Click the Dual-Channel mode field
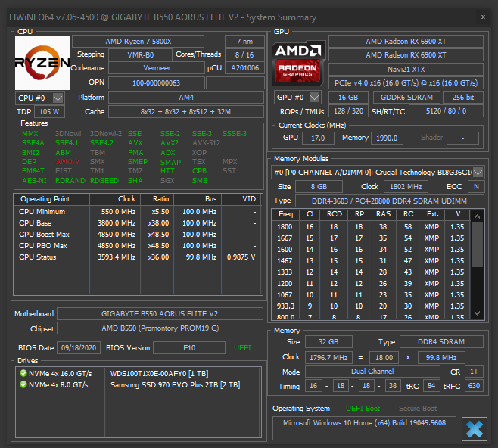 pyautogui.click(x=372, y=372)
